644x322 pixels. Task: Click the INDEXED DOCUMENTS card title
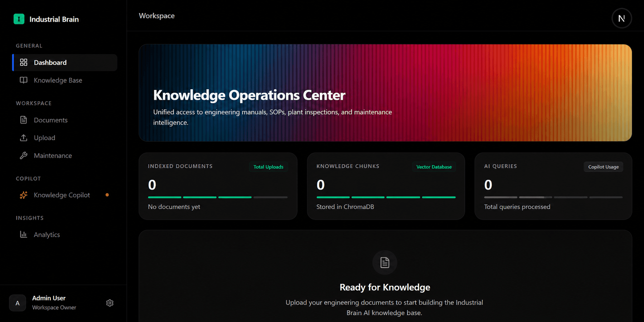[180, 166]
